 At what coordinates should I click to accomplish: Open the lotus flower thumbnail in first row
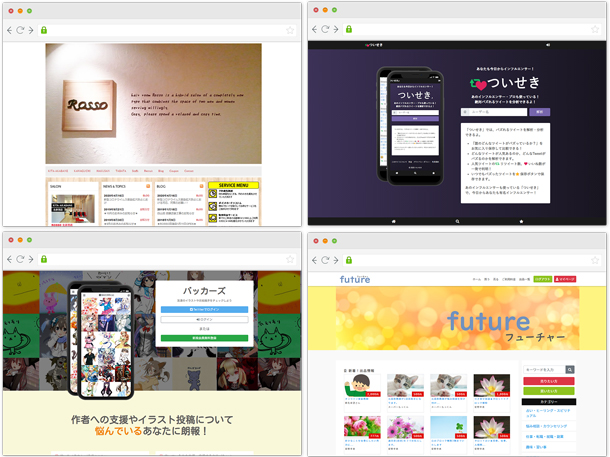tap(492, 385)
